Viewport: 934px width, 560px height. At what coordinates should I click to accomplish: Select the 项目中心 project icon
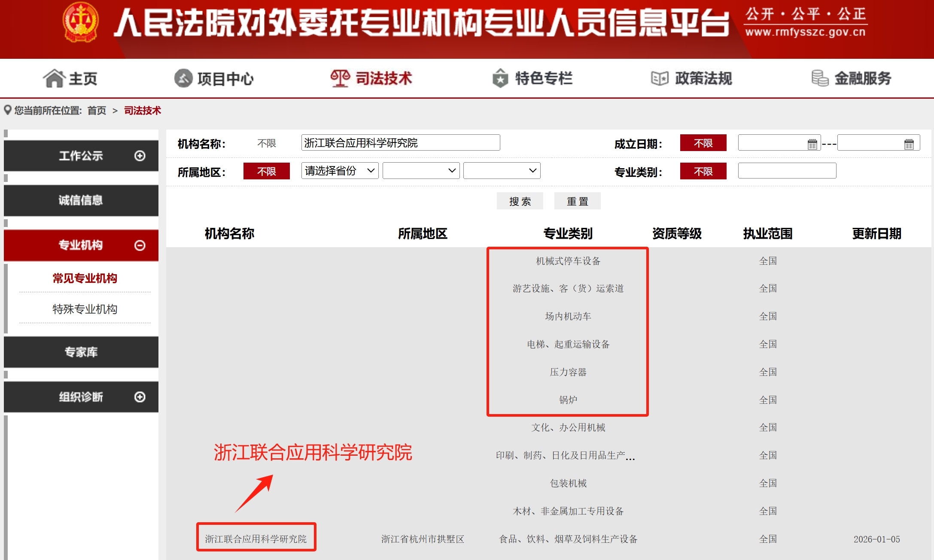coord(183,78)
